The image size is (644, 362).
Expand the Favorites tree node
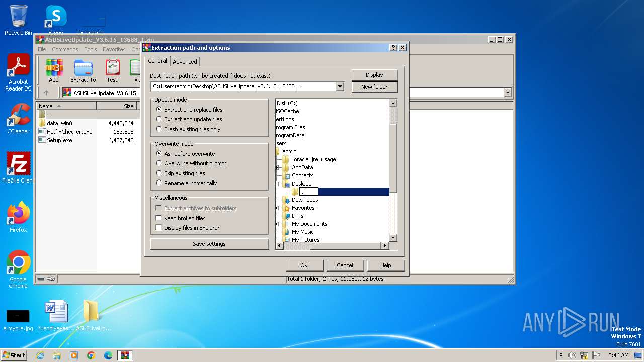277,208
